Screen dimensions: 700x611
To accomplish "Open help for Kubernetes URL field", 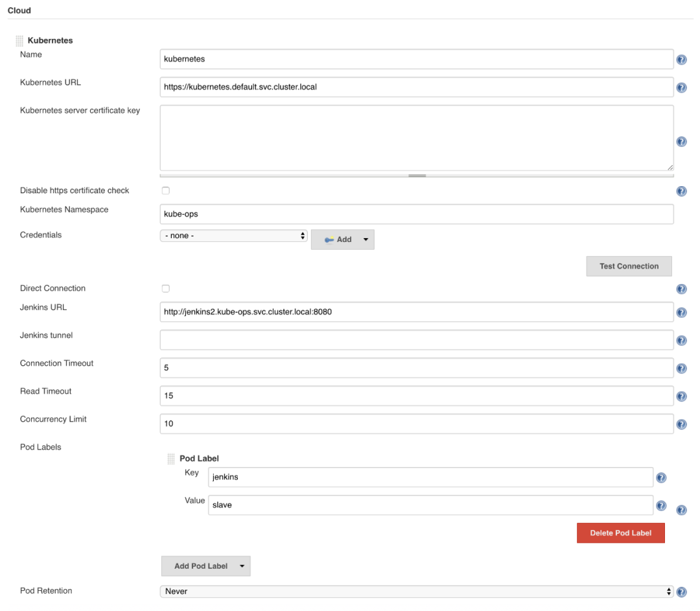I will 681,88.
